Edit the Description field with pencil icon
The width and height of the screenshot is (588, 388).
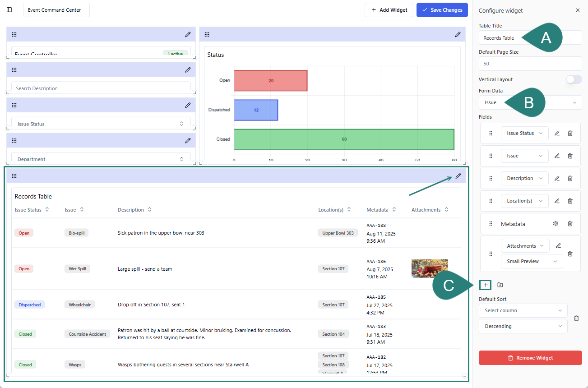point(557,178)
